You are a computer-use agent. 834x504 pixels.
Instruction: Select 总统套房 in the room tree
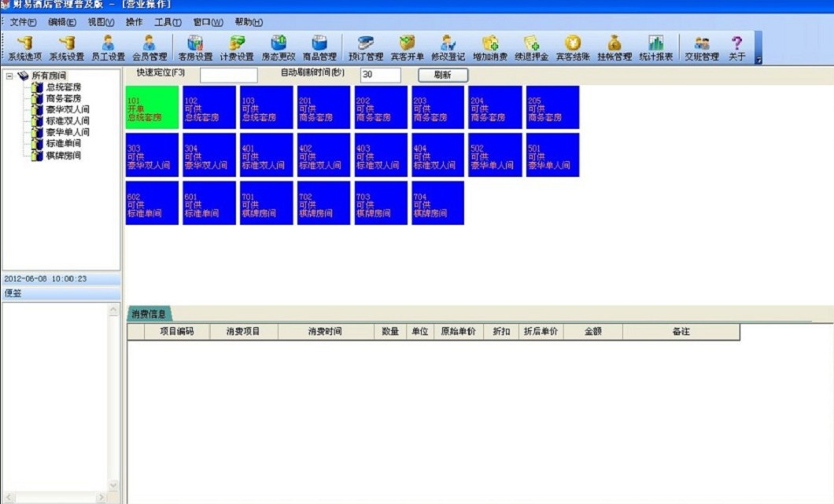(63, 87)
